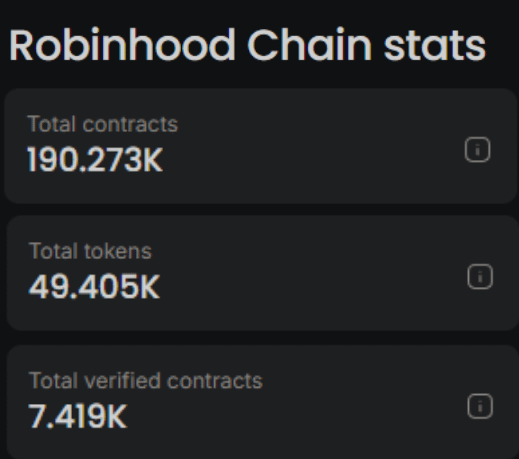Screen dimensions: 519x459
Task: Select the 7.419K verified contracts value
Action: tap(78, 416)
